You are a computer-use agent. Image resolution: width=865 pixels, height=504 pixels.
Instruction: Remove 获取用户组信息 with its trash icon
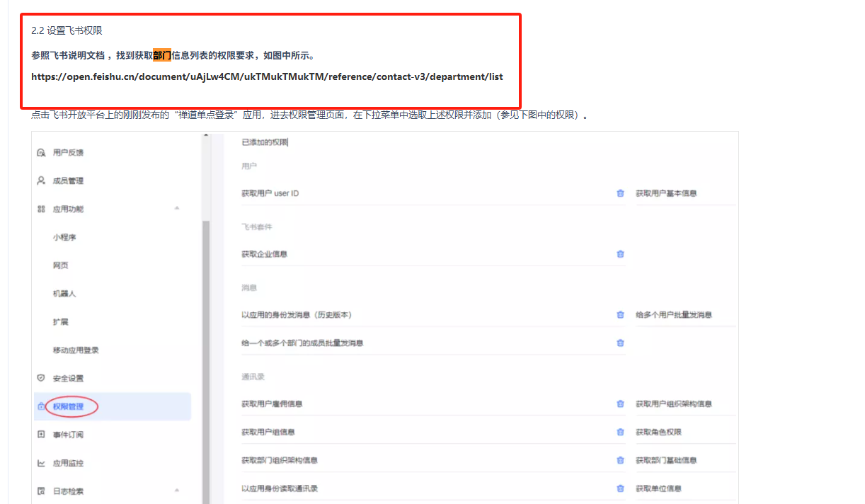coord(620,432)
